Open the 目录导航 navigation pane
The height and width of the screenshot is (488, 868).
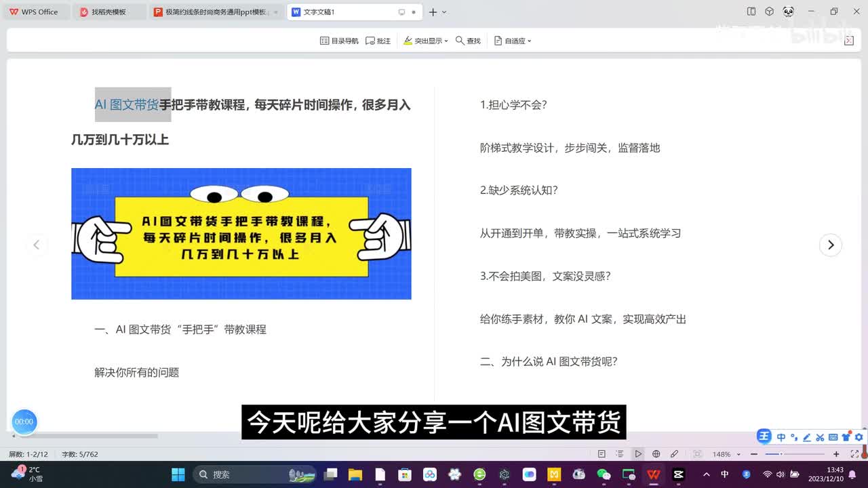coord(339,41)
